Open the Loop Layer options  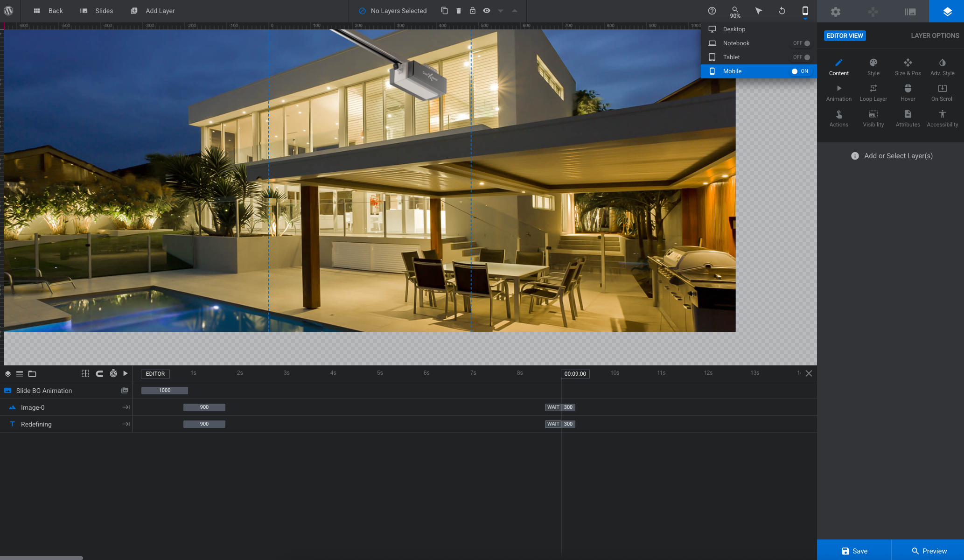tap(873, 92)
